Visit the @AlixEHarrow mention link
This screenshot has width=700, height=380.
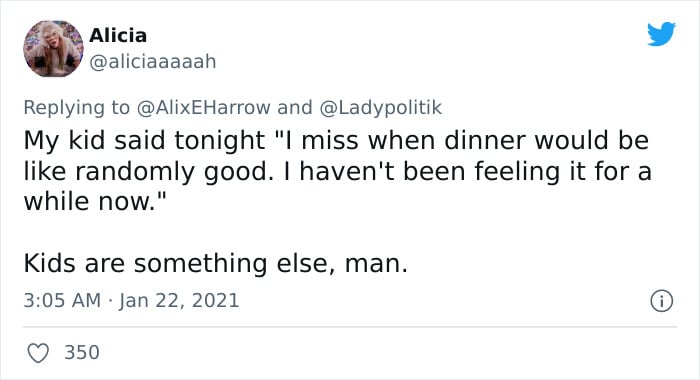(x=203, y=108)
